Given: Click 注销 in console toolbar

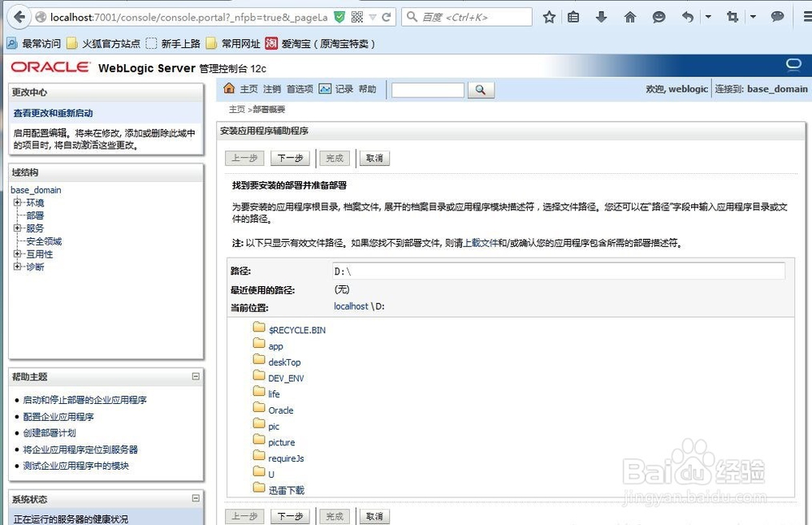Looking at the screenshot, I should 272,89.
